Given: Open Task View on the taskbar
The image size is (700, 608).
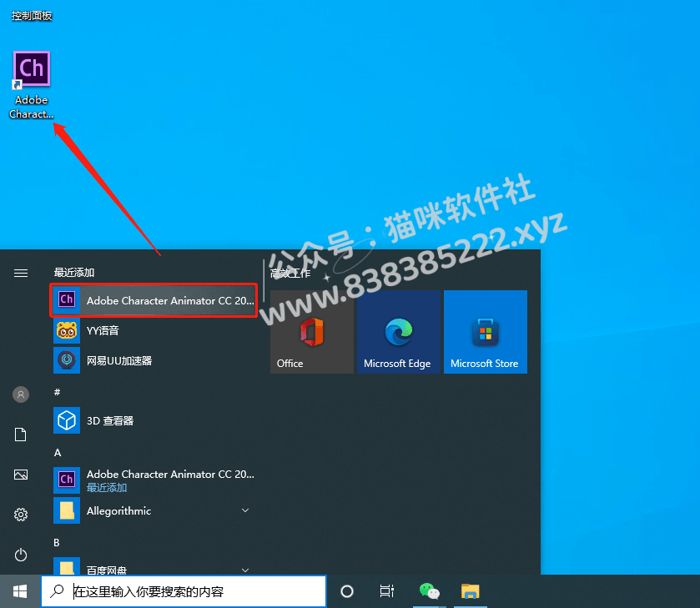Looking at the screenshot, I should coord(386,591).
